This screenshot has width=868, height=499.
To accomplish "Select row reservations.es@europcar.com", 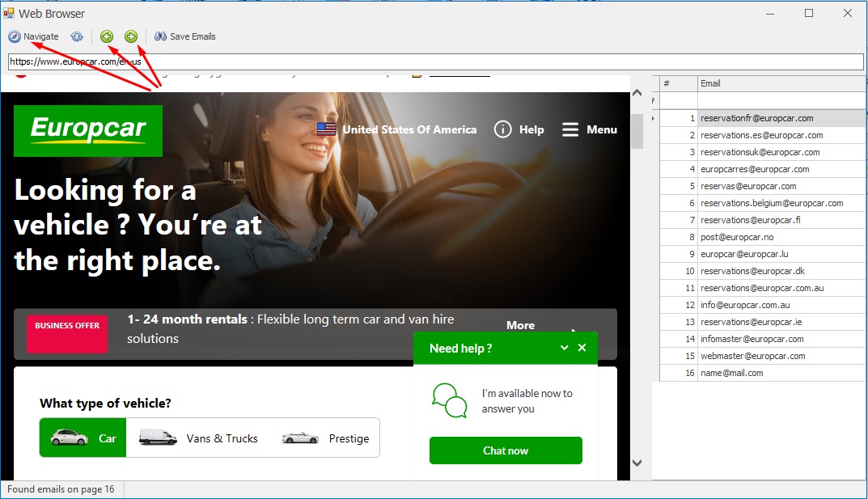I will (x=763, y=135).
